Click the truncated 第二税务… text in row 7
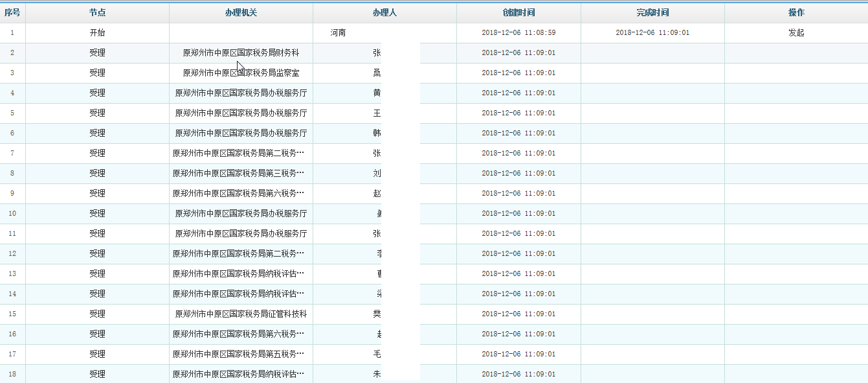 (x=240, y=153)
